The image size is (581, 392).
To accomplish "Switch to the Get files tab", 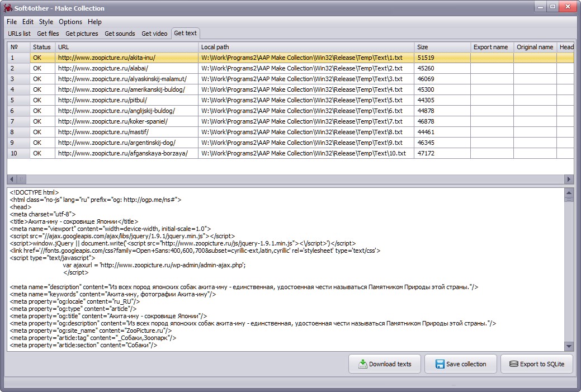I will pyautogui.click(x=48, y=34).
